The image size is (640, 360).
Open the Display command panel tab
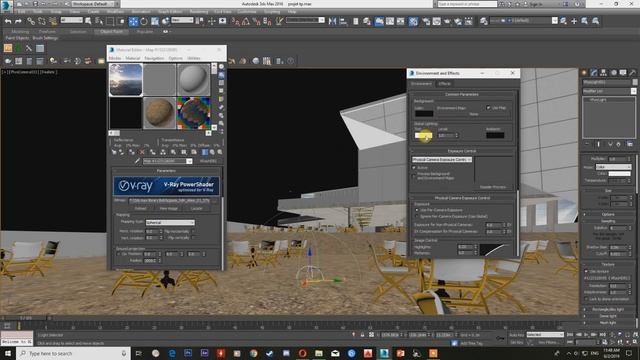(x=623, y=73)
